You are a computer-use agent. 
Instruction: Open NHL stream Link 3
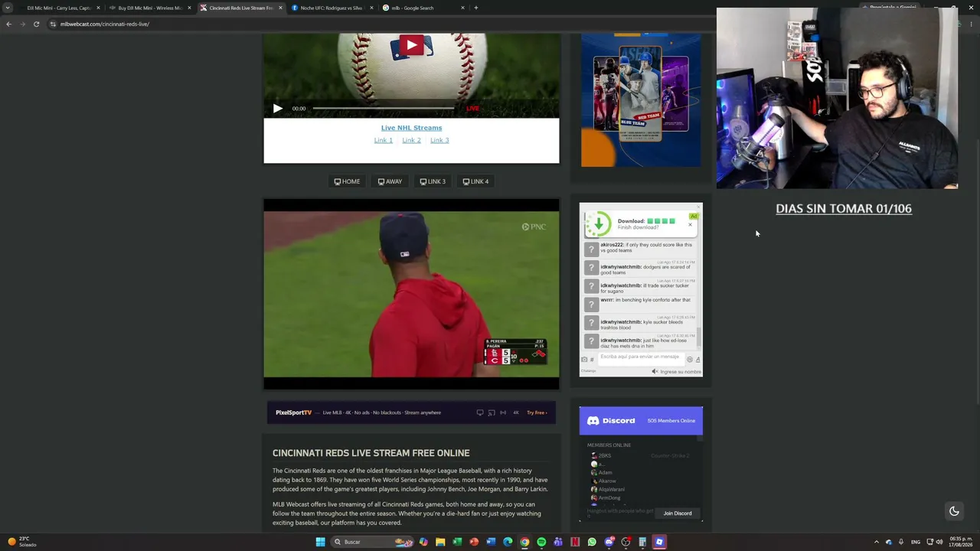[x=439, y=140]
